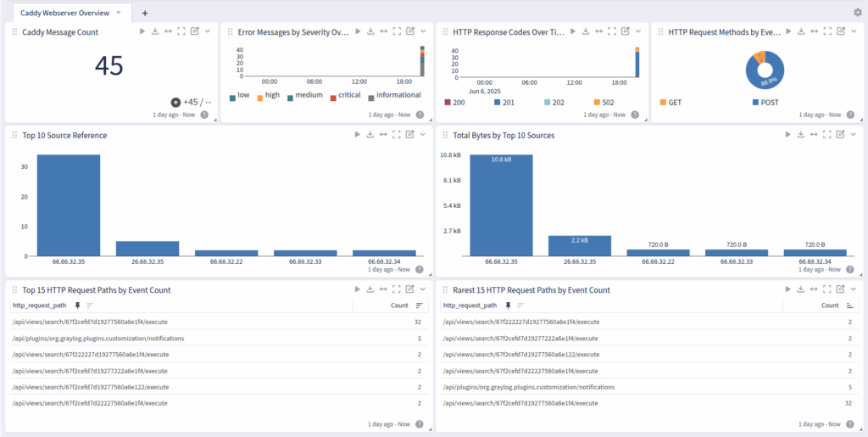Open the Caddy Webserver Overview tab dropdown

coord(118,13)
